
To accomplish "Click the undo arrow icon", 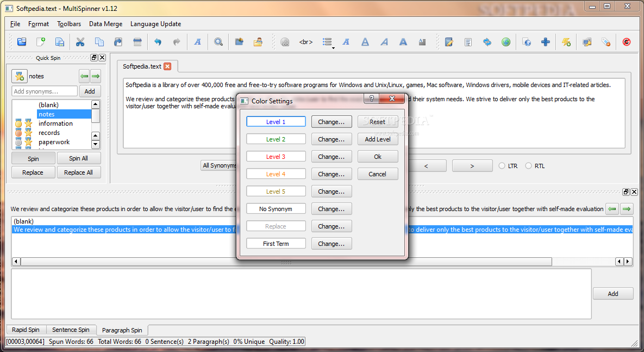I will point(158,41).
